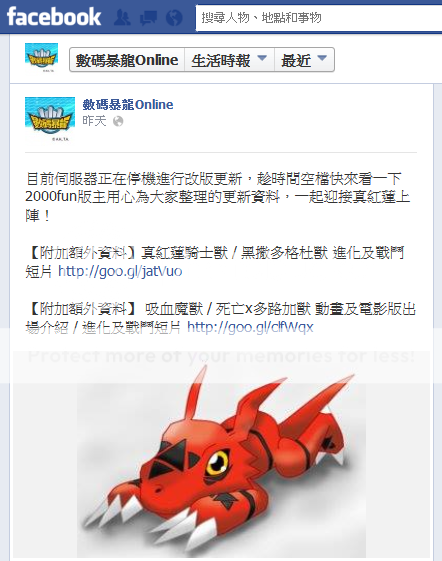Click the 昨天 post timestamp
The height and width of the screenshot is (561, 442).
pos(94,121)
